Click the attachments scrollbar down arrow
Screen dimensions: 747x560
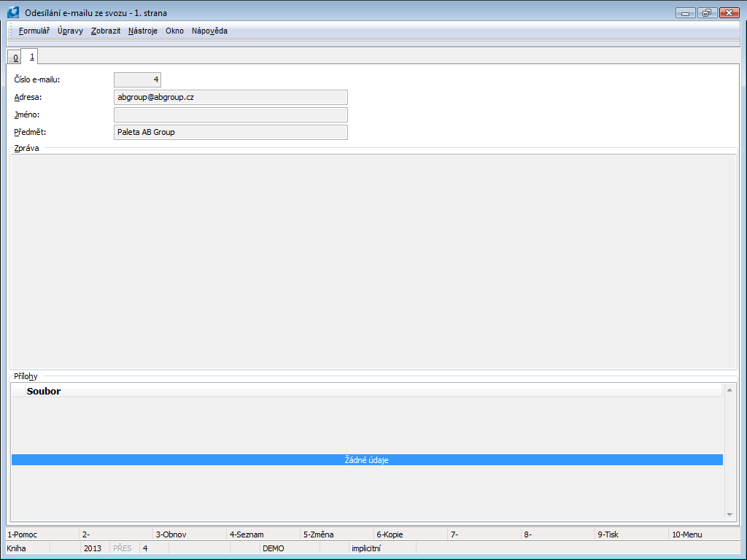coord(729,514)
